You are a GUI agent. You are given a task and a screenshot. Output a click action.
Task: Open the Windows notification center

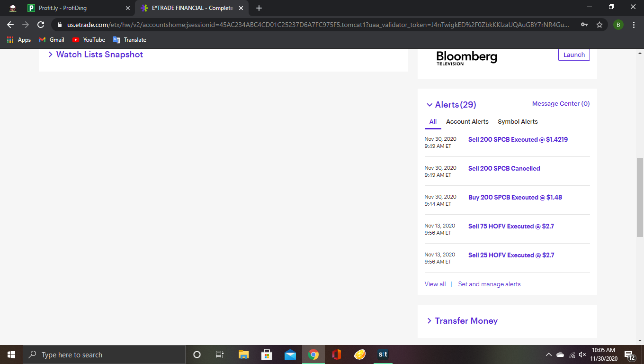click(630, 355)
